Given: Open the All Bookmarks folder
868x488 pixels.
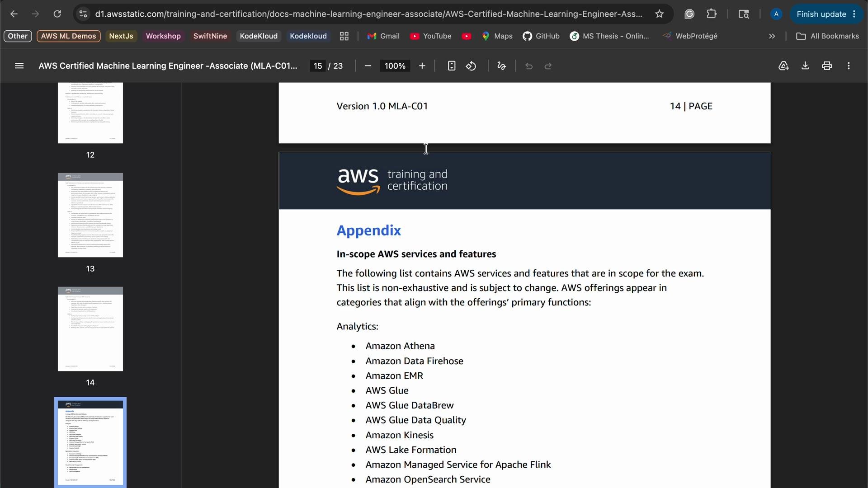Looking at the screenshot, I should click(827, 36).
